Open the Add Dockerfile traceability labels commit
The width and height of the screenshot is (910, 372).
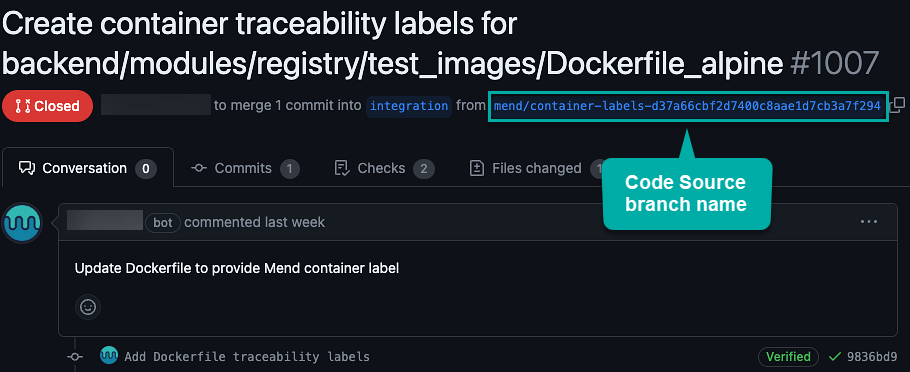tap(247, 356)
